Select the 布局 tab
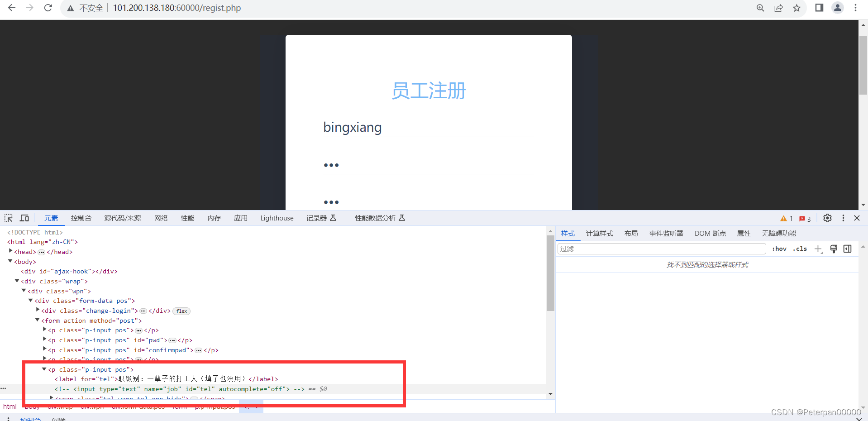The height and width of the screenshot is (421, 868). (x=631, y=234)
